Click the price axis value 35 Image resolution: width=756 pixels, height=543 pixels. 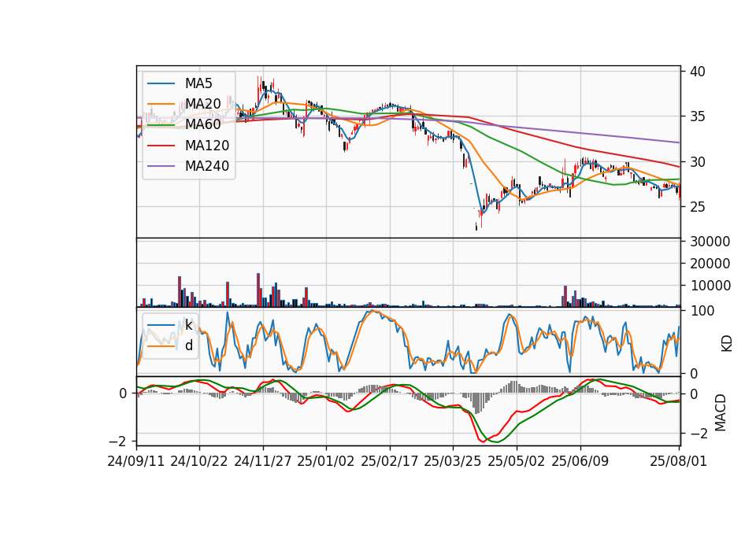[698, 116]
